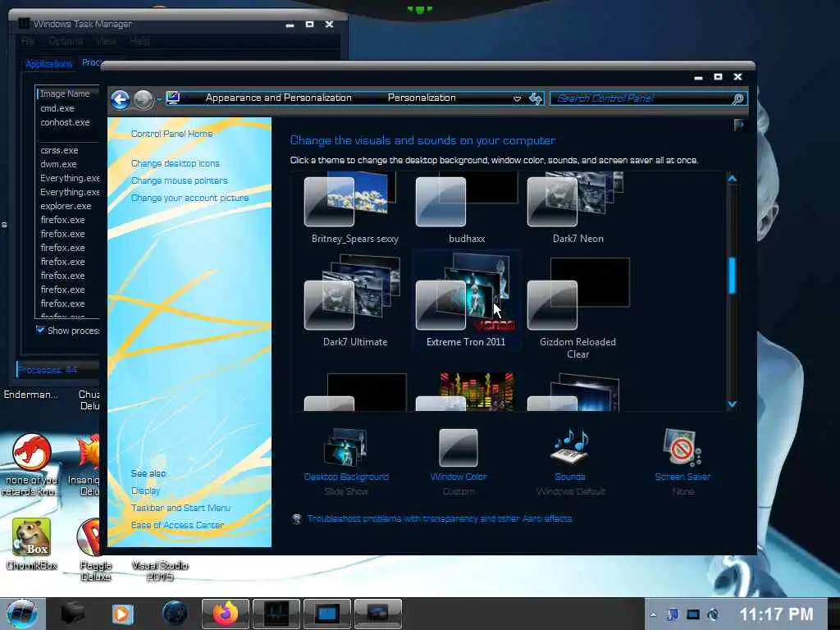840x630 pixels.
Task: Open the View menu in Task Manager
Action: (106, 41)
